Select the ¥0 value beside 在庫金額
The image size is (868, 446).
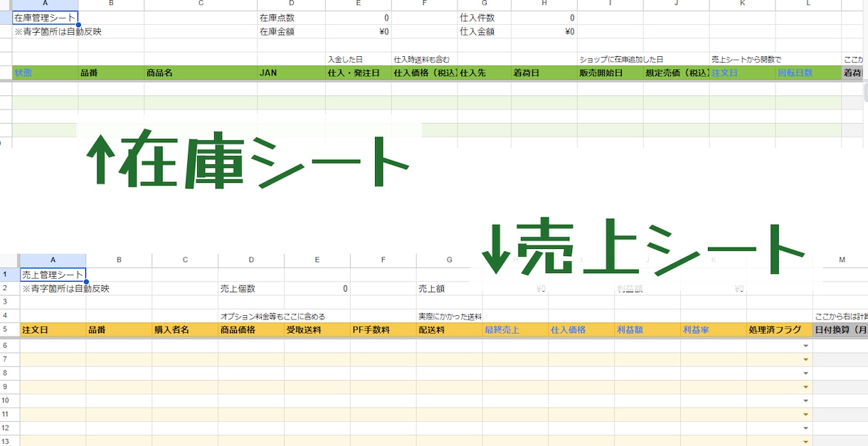(358, 31)
